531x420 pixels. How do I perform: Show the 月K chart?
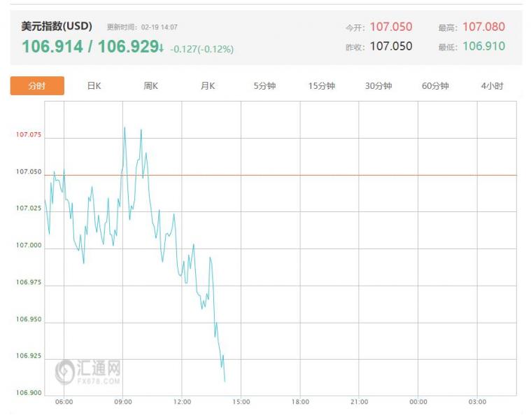[208, 86]
